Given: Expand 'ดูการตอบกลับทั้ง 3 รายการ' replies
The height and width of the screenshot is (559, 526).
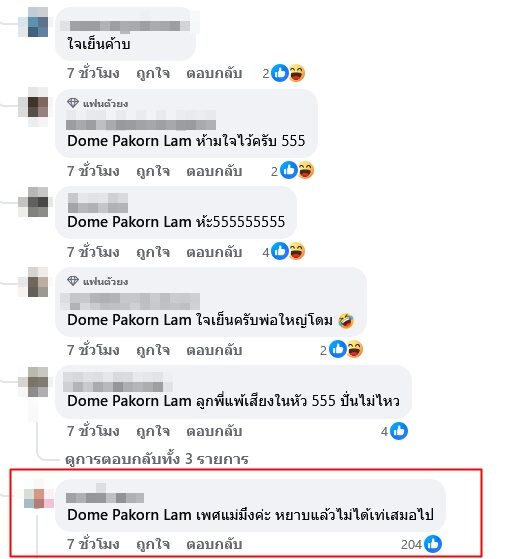Looking at the screenshot, I should [x=157, y=459].
